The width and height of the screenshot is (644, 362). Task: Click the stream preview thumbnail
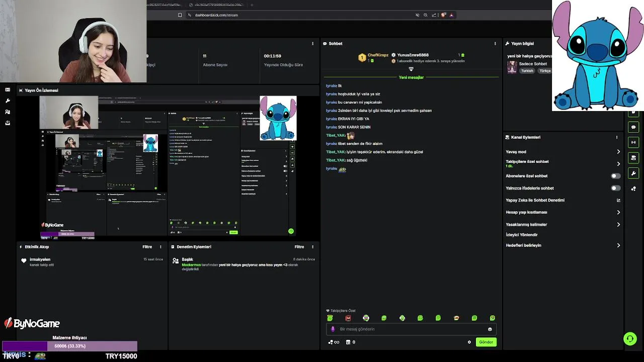tap(168, 166)
